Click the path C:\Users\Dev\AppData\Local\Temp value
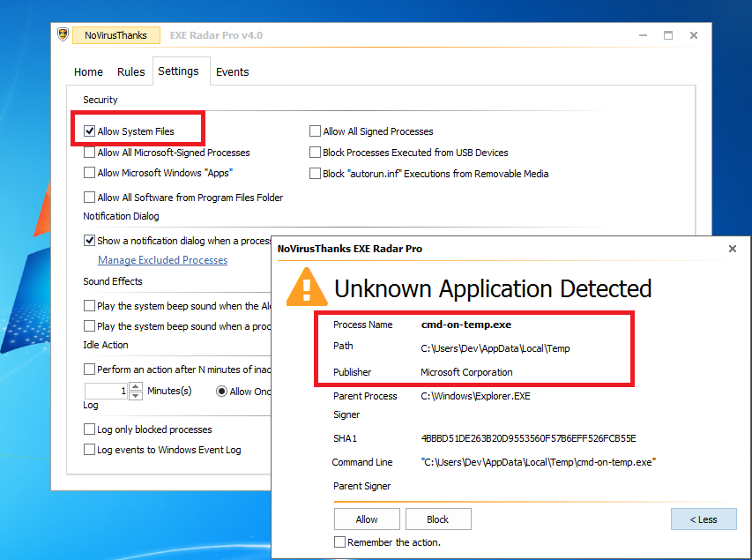Screen dimensions: 752x560 495,348
